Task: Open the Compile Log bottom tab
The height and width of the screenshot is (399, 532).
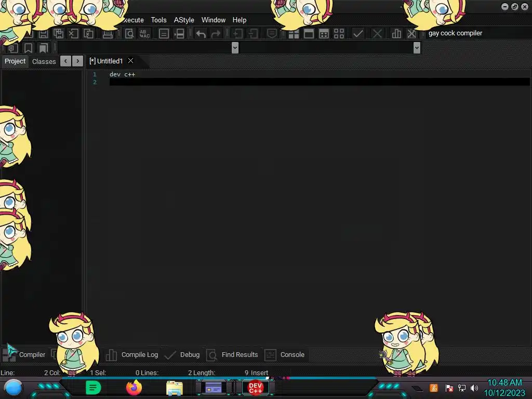Action: pos(132,354)
